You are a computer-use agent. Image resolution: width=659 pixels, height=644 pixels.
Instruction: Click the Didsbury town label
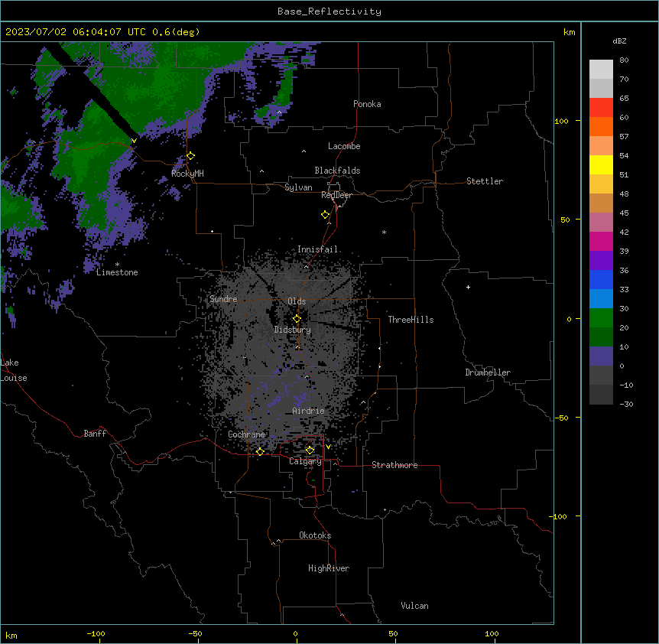pyautogui.click(x=293, y=330)
